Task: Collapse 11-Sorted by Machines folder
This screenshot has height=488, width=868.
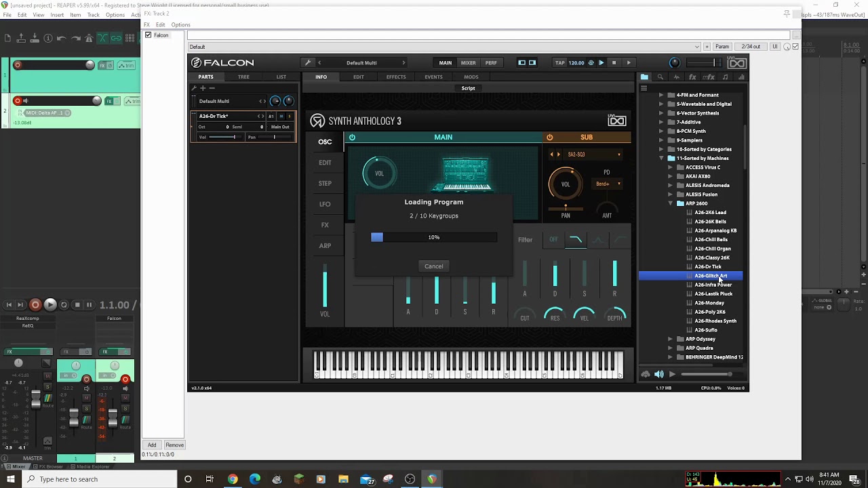Action: pos(662,158)
